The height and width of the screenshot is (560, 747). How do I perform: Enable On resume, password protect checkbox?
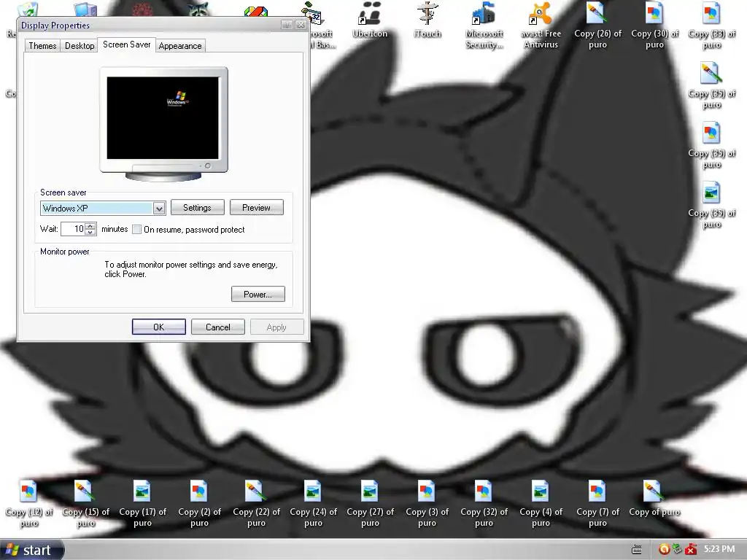tap(136, 230)
